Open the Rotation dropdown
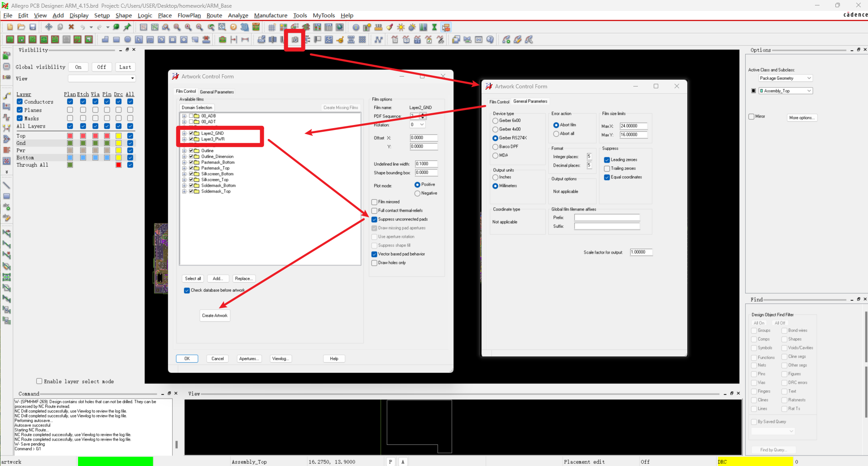The width and height of the screenshot is (868, 466). [x=418, y=125]
